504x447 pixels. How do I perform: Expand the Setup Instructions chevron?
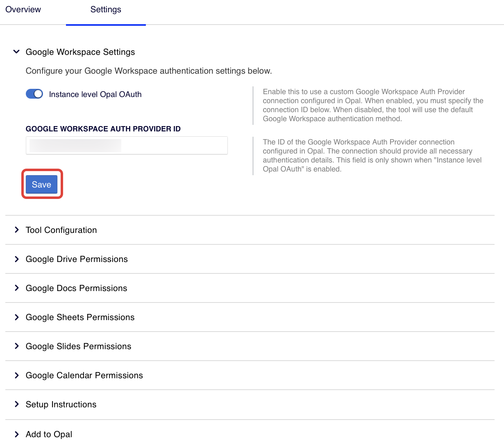click(17, 404)
